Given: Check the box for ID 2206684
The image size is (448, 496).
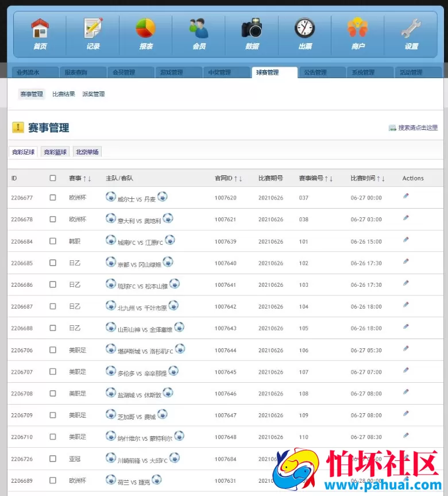Looking at the screenshot, I should click(53, 241).
